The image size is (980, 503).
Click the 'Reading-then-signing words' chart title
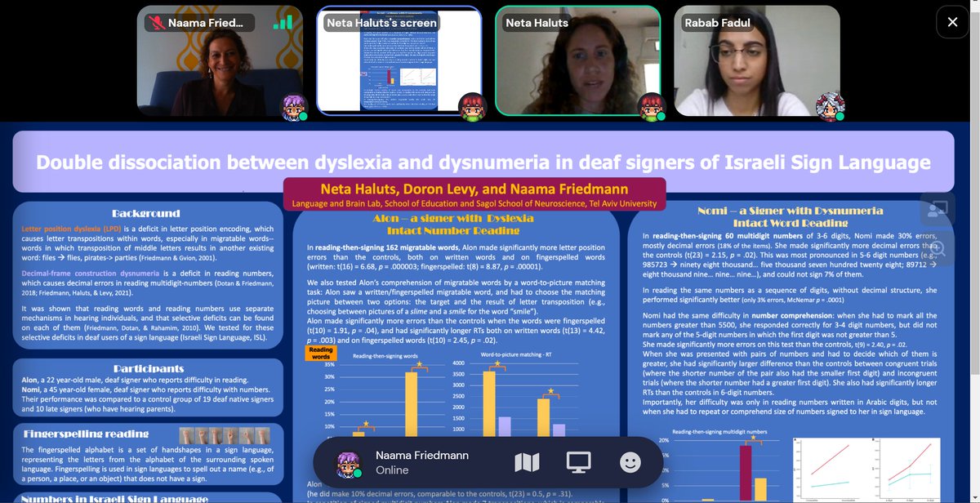[385, 358]
